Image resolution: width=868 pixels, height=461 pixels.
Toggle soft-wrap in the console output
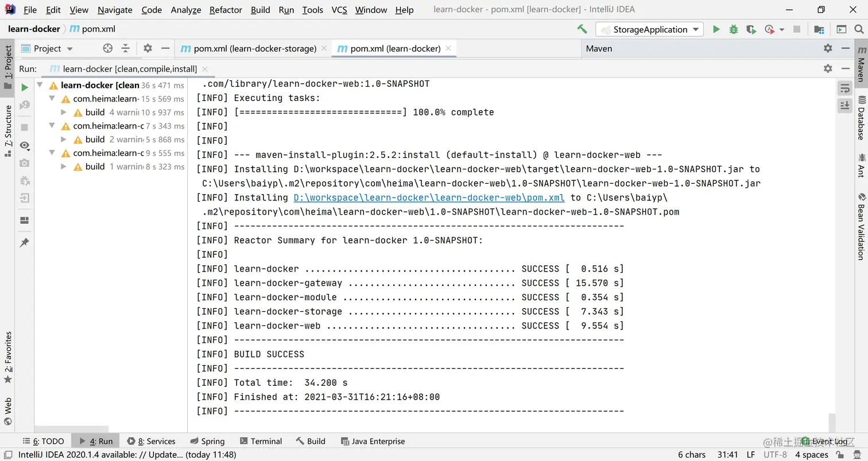844,89
